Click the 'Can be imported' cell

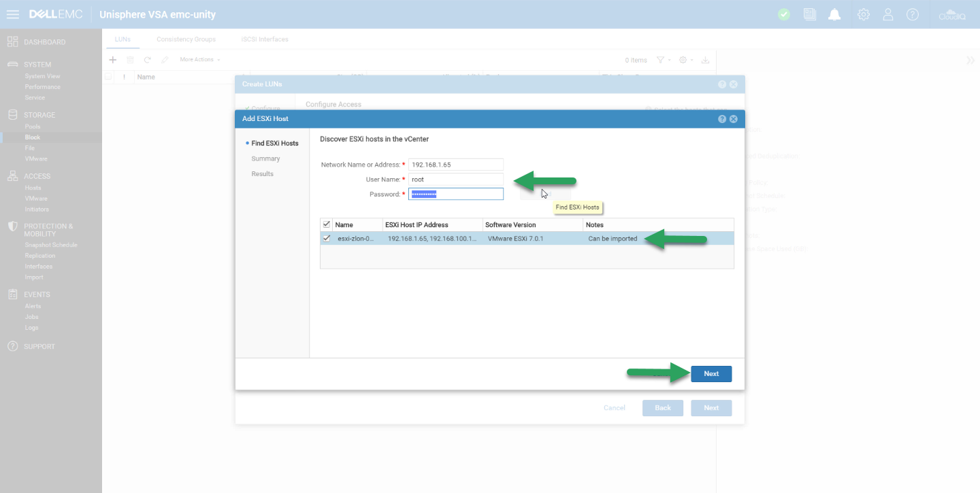612,239
